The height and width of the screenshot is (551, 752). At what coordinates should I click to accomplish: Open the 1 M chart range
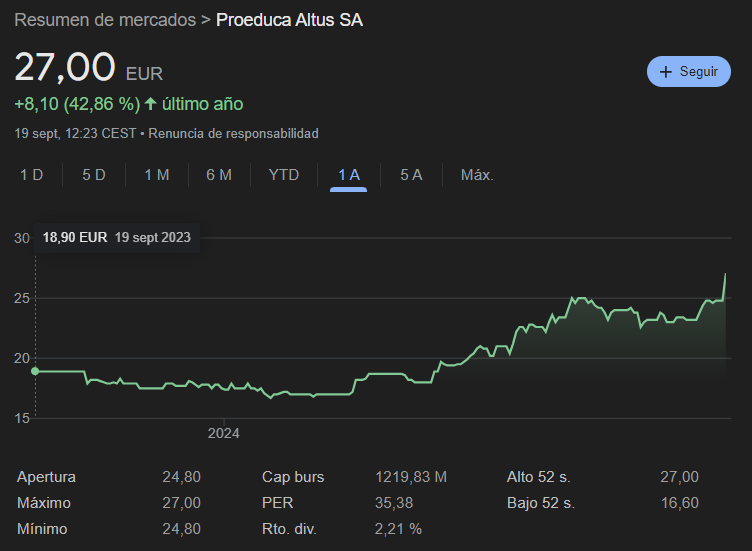(157, 175)
